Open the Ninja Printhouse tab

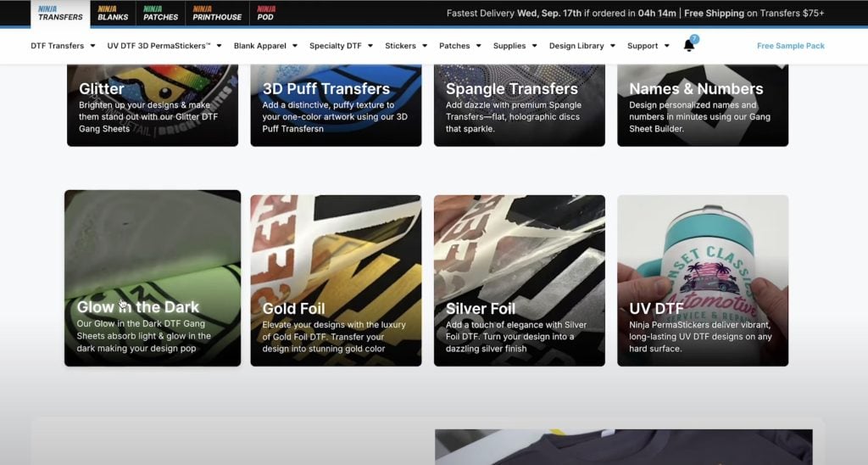tap(217, 13)
